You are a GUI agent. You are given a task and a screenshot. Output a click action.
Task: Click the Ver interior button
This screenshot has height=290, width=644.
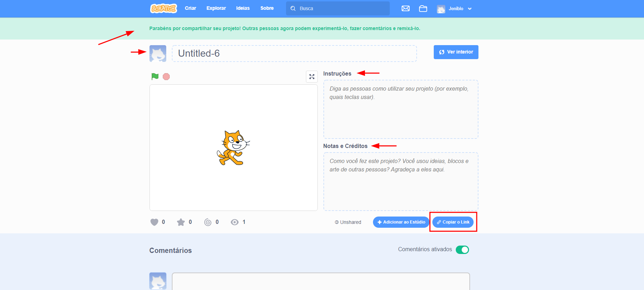[x=456, y=52]
